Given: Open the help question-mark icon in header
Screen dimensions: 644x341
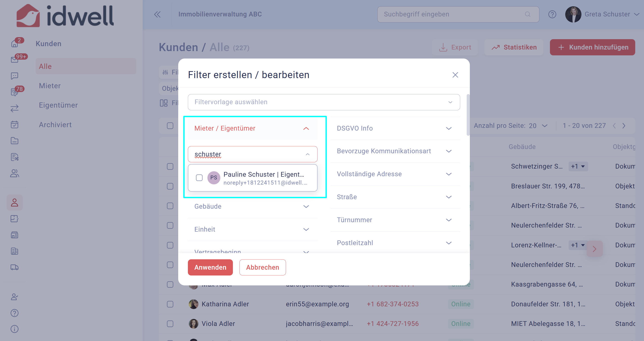Looking at the screenshot, I should coord(552,14).
